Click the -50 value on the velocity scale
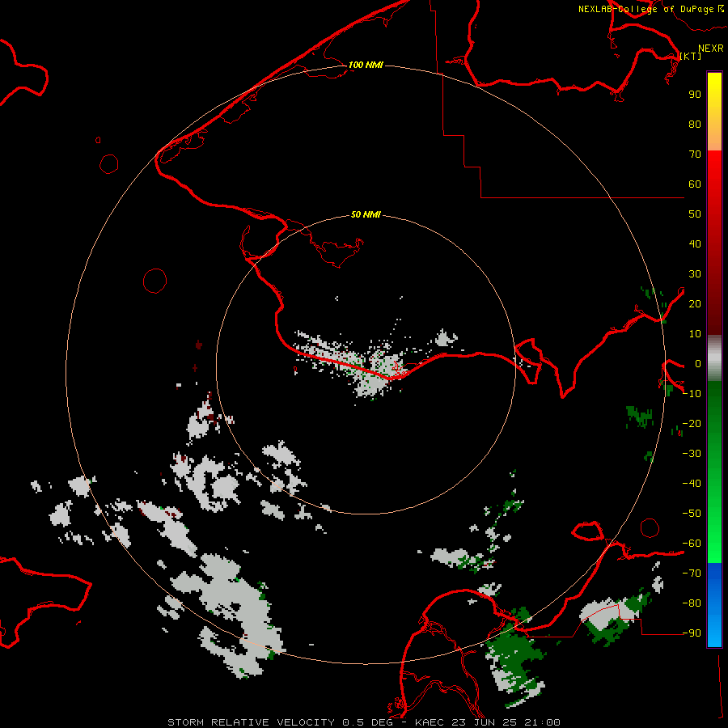 (692, 514)
